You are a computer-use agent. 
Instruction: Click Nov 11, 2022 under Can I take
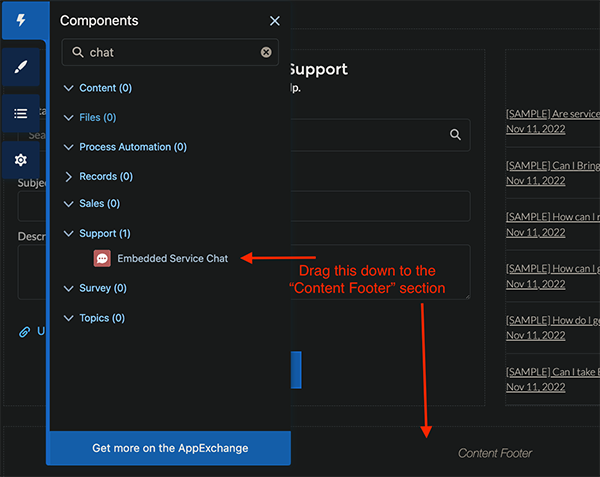(x=536, y=387)
